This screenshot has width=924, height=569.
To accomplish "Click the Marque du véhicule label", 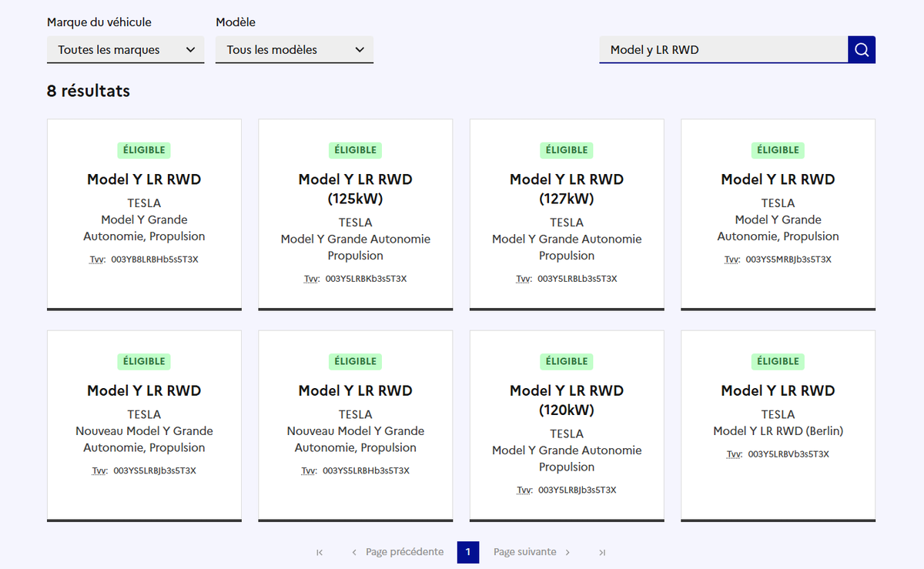I will pyautogui.click(x=99, y=22).
